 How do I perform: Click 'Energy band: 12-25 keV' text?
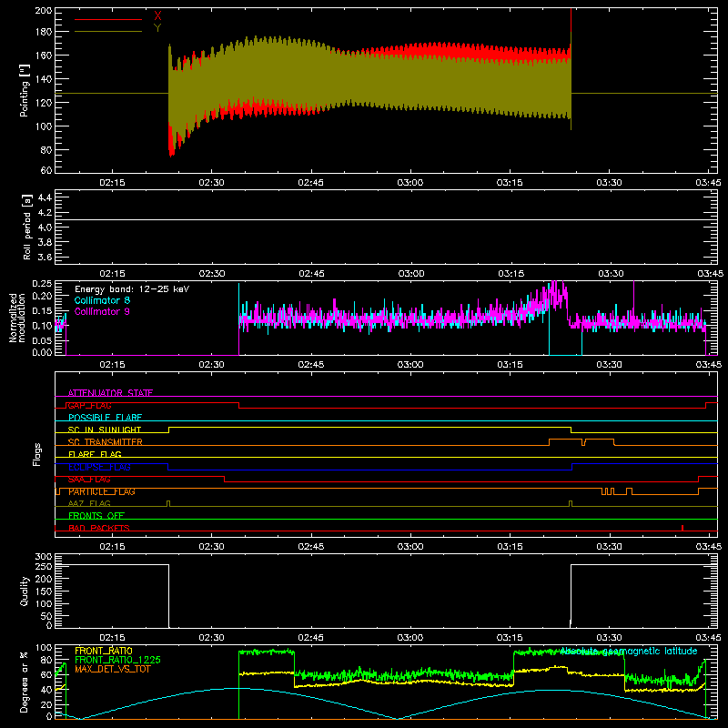[132, 289]
